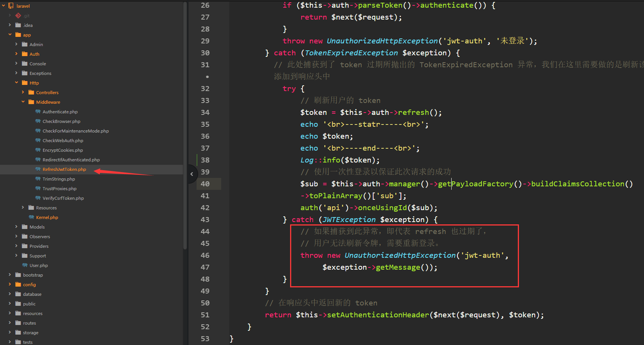Click the Auth folder icon
Screen dimensions: 644x345
coord(25,54)
